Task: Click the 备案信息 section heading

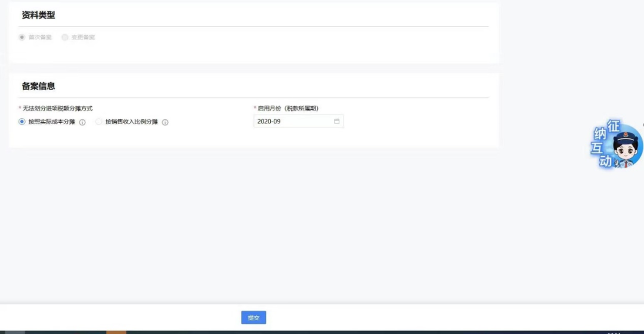Action: pyautogui.click(x=38, y=86)
